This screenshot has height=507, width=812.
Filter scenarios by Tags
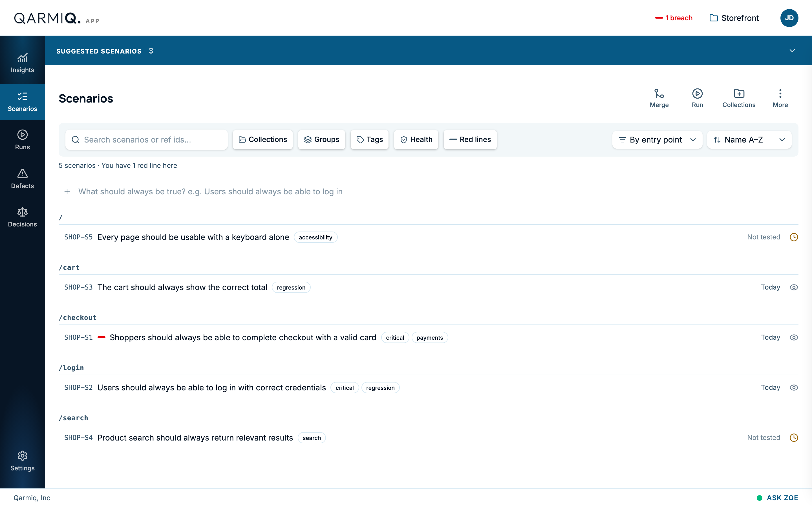pos(369,139)
